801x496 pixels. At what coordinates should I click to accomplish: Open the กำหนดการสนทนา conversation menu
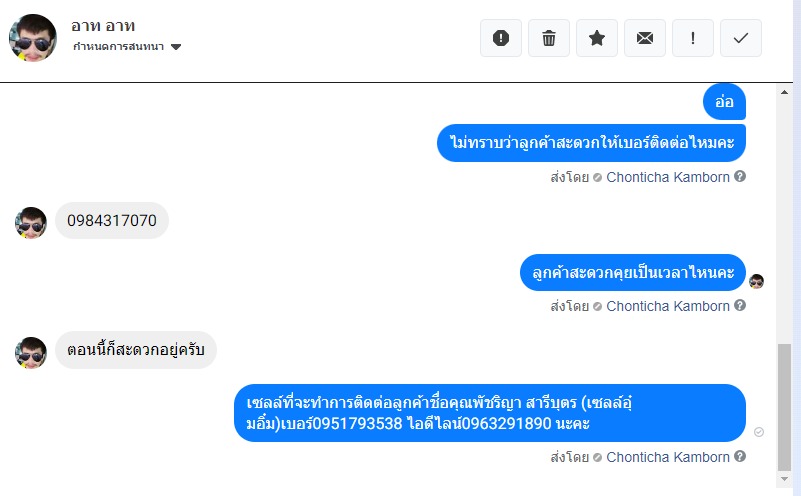(x=119, y=47)
